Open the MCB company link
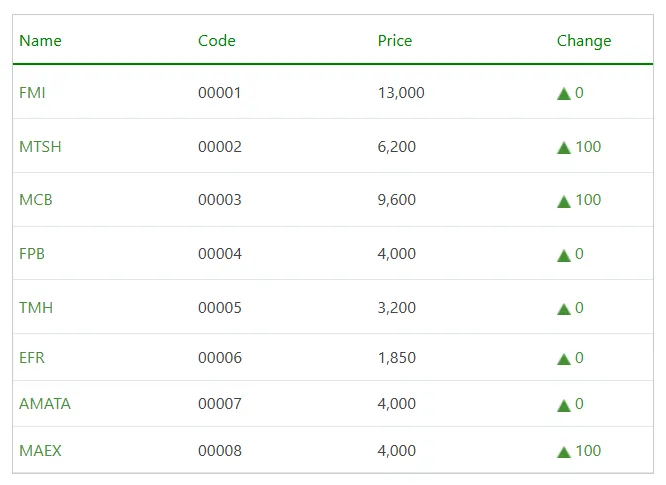 coord(36,200)
